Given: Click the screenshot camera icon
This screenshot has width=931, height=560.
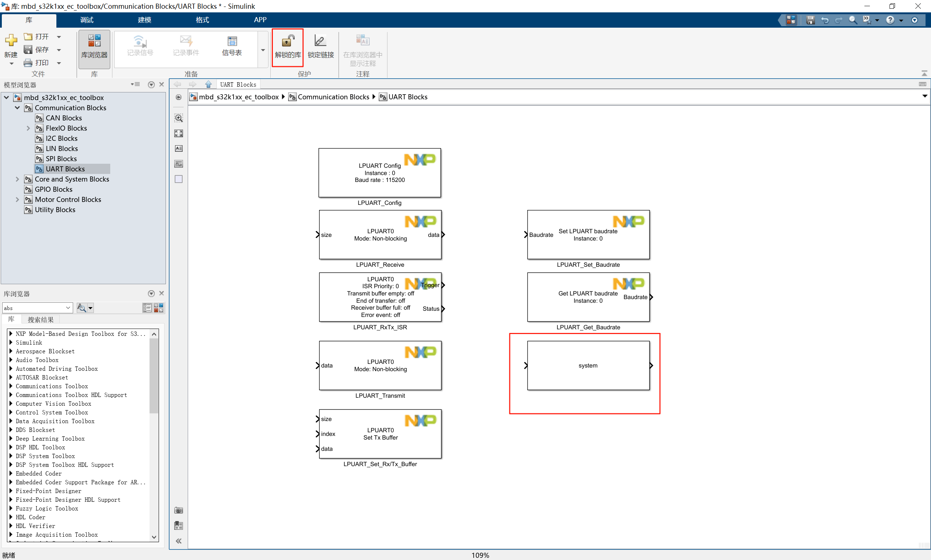Looking at the screenshot, I should (x=179, y=510).
